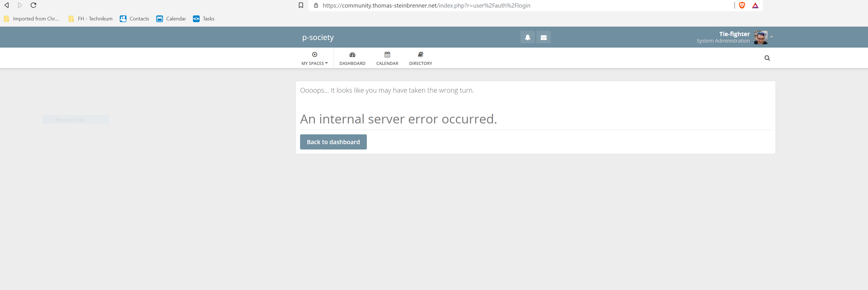The width and height of the screenshot is (868, 290).
Task: Open the messages envelope icon
Action: point(544,37)
